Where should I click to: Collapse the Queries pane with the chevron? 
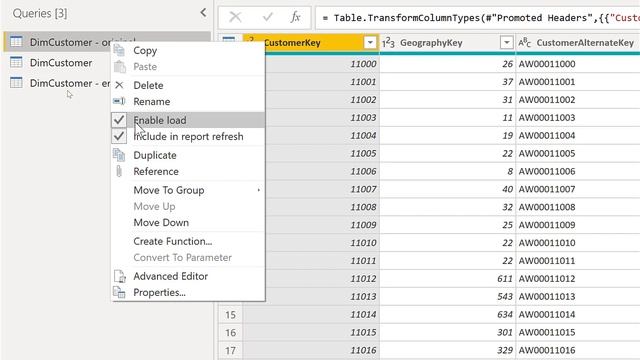pos(203,13)
